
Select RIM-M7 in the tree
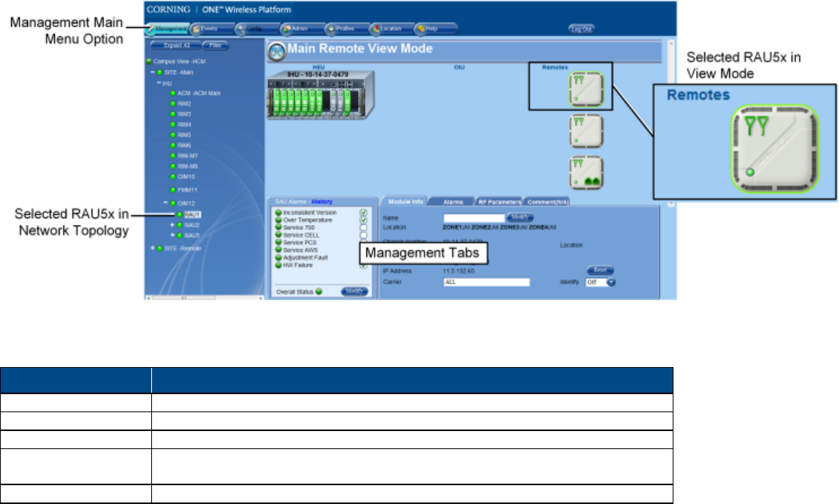(x=188, y=156)
